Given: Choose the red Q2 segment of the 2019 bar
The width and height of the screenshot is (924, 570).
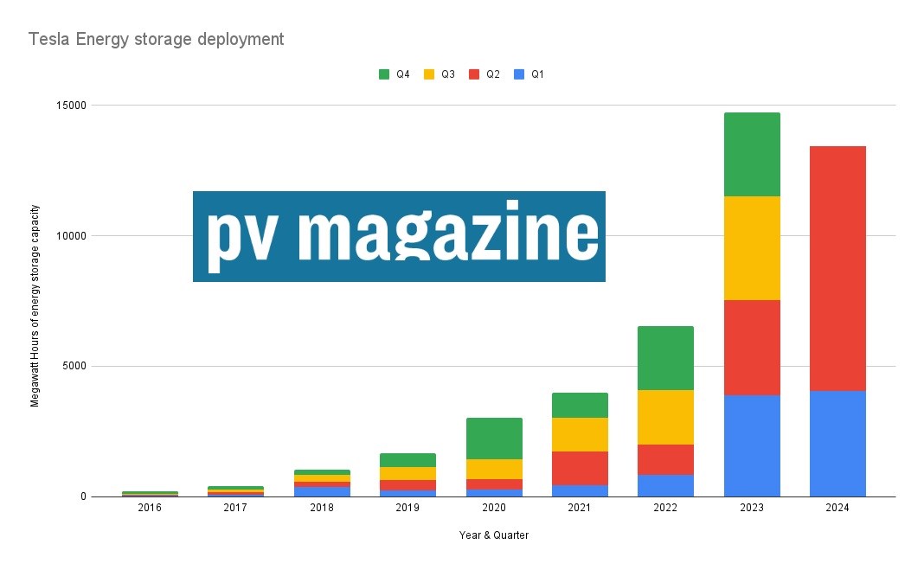Looking at the screenshot, I should coord(407,486).
